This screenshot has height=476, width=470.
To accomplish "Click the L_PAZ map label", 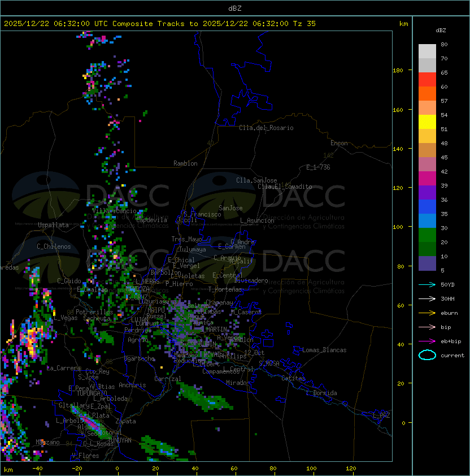I will [381, 416].
